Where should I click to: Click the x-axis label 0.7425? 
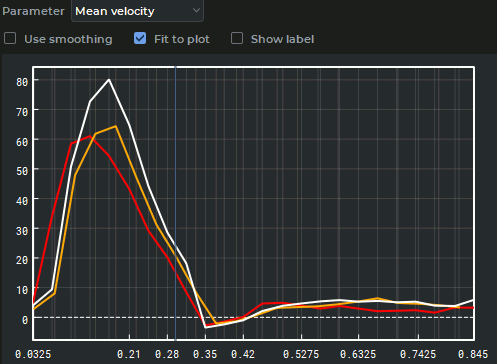pyautogui.click(x=418, y=354)
